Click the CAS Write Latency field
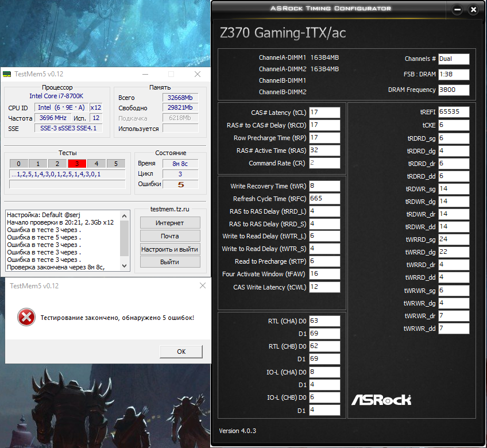Image resolution: width=487 pixels, height=448 pixels. (324, 287)
